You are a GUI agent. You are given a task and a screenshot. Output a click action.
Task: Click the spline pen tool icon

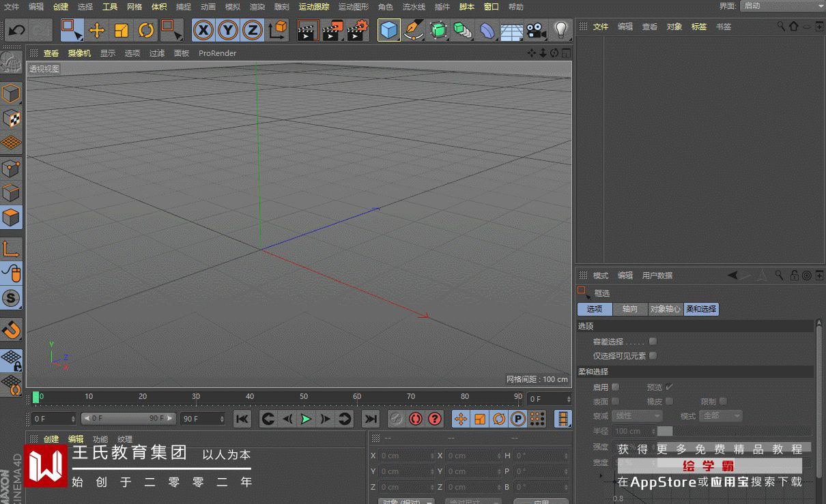(x=414, y=30)
